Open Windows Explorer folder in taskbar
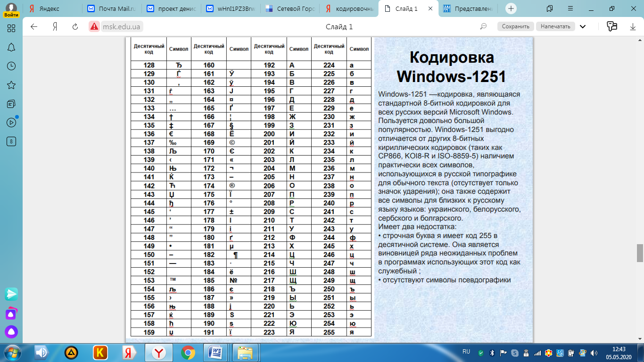The image size is (644, 362). point(245,353)
